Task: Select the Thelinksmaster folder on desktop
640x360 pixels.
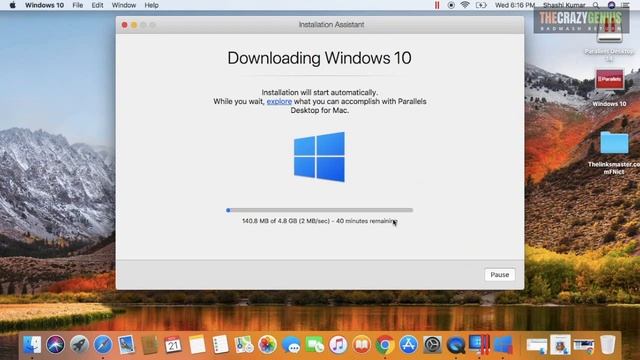Action: coord(614,143)
